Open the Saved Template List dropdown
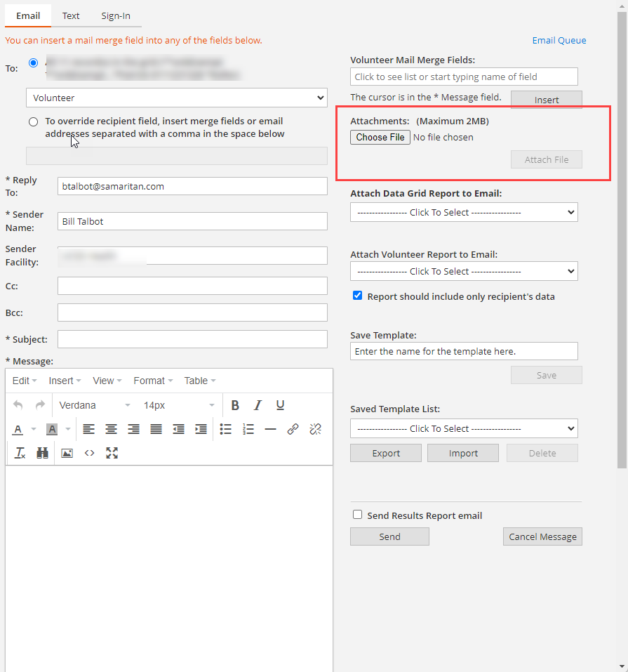Viewport: 628px width, 672px height. (464, 428)
